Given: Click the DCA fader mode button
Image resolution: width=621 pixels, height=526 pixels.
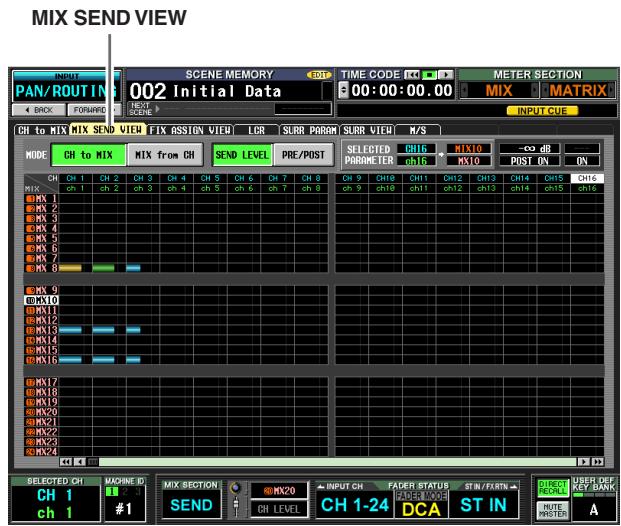Looking at the screenshot, I should point(421,509).
